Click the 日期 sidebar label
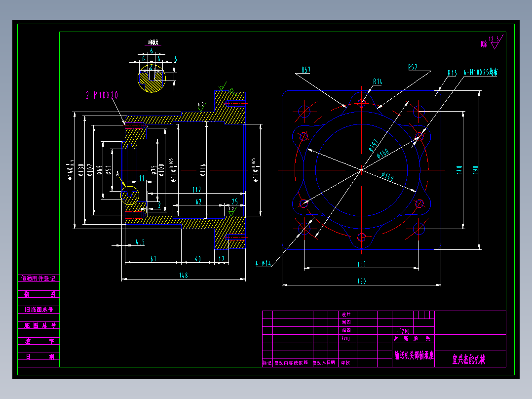 point(39,357)
